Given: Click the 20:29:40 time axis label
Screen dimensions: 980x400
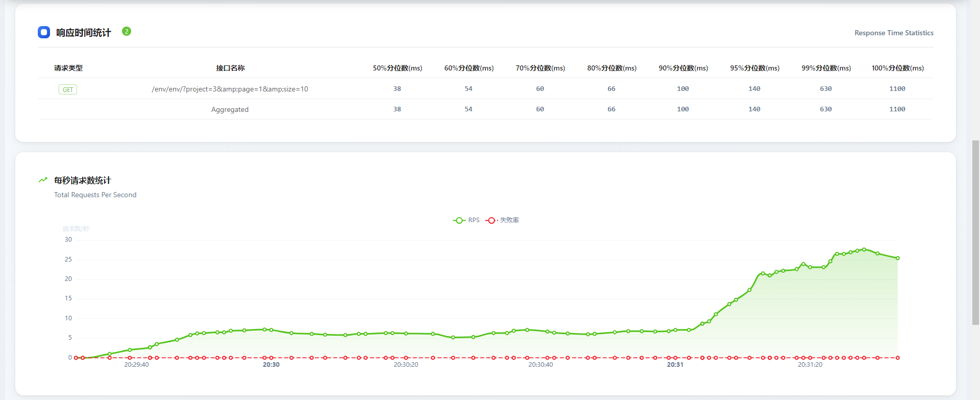Looking at the screenshot, I should point(136,365).
